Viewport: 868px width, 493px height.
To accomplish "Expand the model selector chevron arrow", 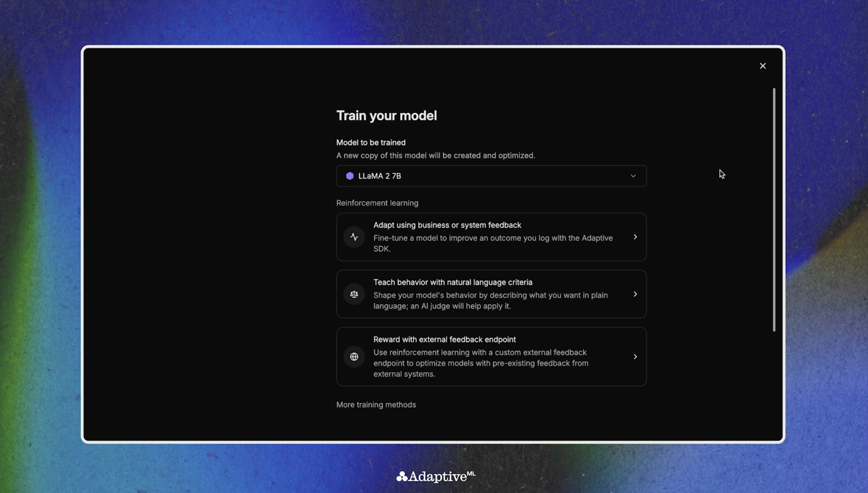I will pos(633,176).
